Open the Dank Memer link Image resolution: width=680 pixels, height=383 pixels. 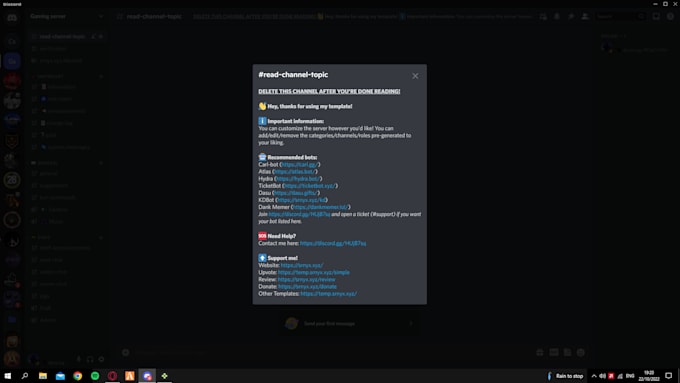321,207
